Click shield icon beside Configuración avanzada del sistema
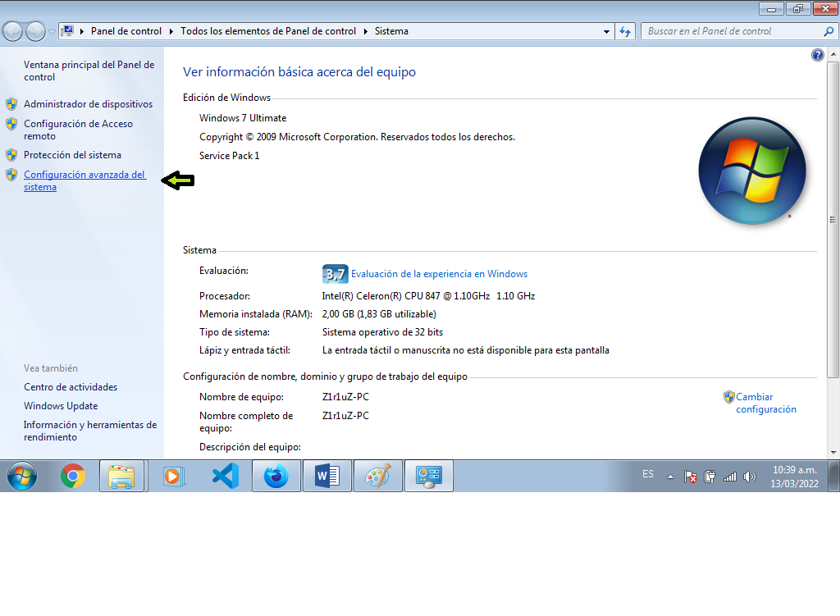 click(x=11, y=175)
